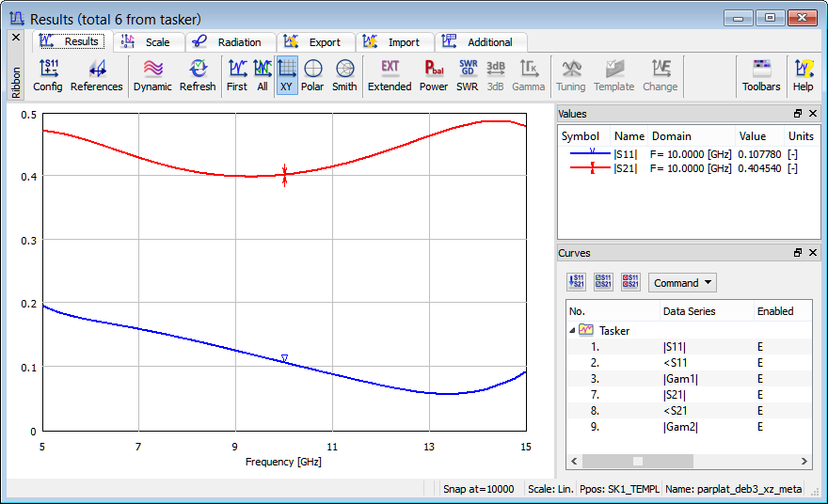Open the Import ribbon tab
The image size is (828, 504).
[x=394, y=42]
